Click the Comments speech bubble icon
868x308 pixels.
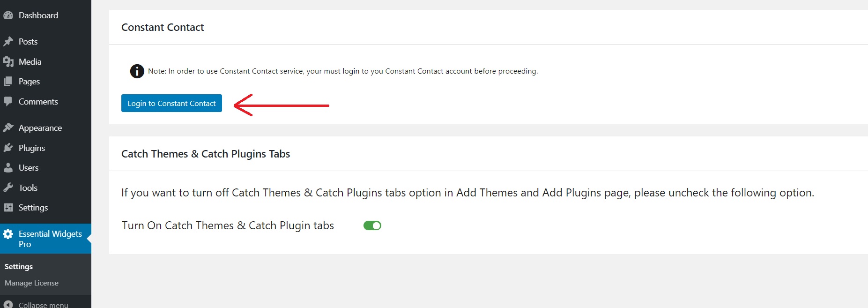click(8, 101)
